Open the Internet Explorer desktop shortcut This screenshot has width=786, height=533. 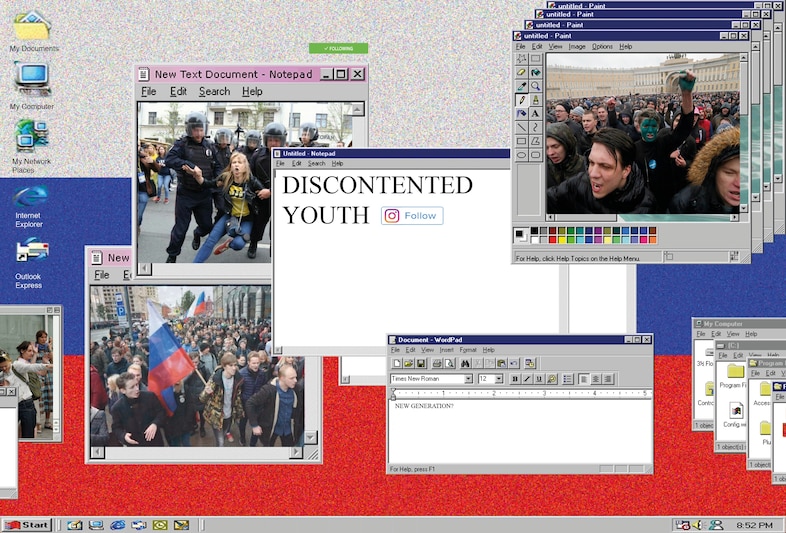[x=29, y=199]
